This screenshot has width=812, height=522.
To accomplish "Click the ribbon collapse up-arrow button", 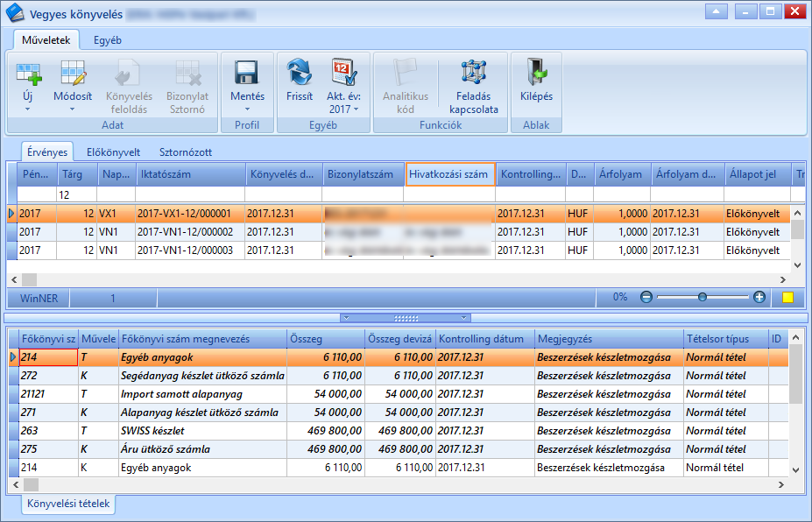I will pyautogui.click(x=717, y=11).
